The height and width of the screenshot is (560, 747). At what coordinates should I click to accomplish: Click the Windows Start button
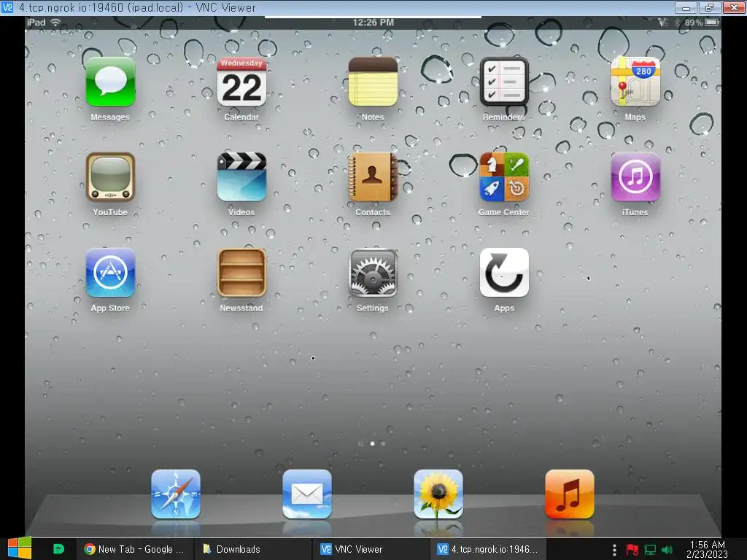(x=20, y=548)
